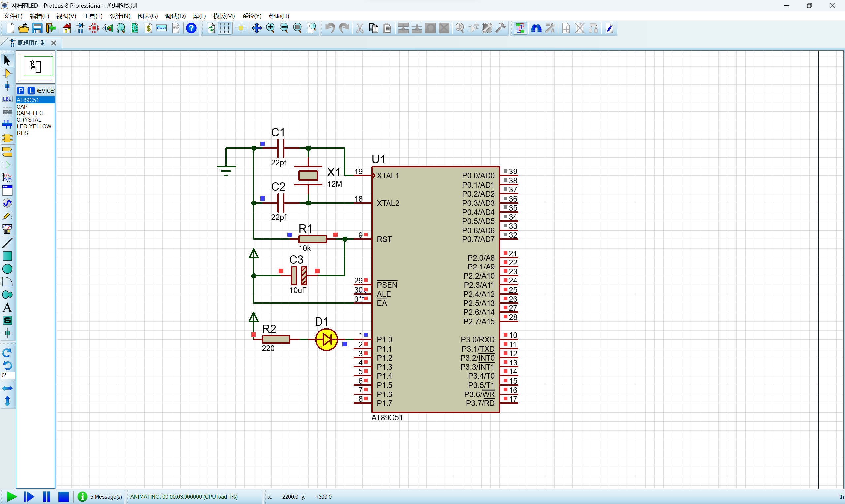Click the schematic overview thumbnail
This screenshot has width=845, height=504.
pos(36,67)
